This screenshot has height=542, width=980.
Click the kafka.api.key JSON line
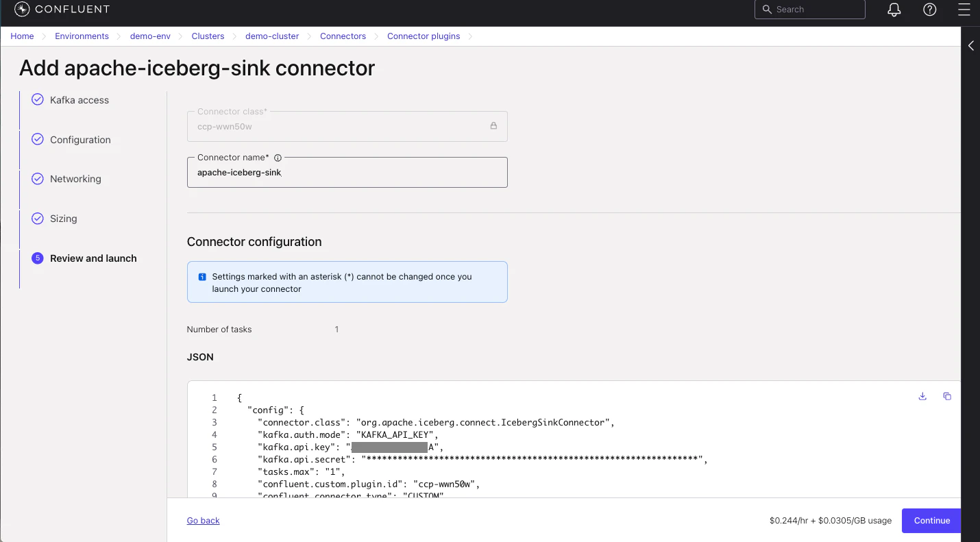(x=351, y=447)
